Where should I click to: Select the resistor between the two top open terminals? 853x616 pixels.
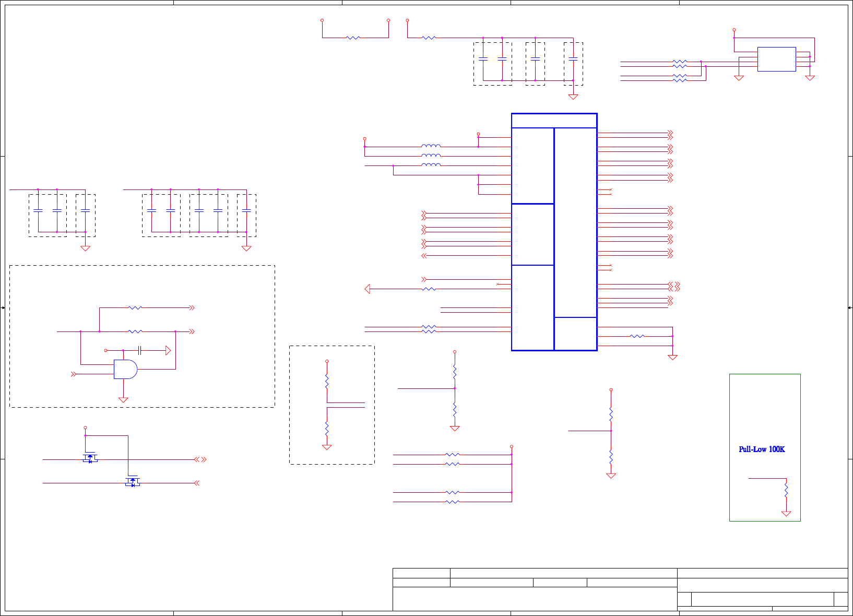353,38
